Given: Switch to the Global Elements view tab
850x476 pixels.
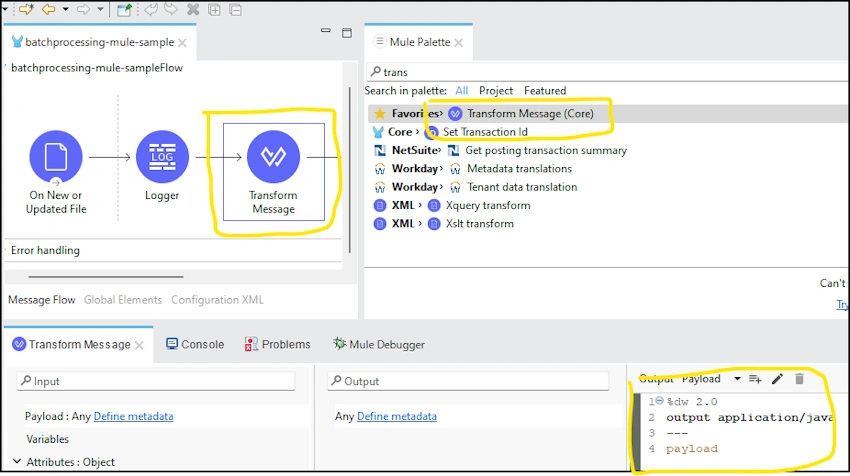Looking at the screenshot, I should [123, 300].
